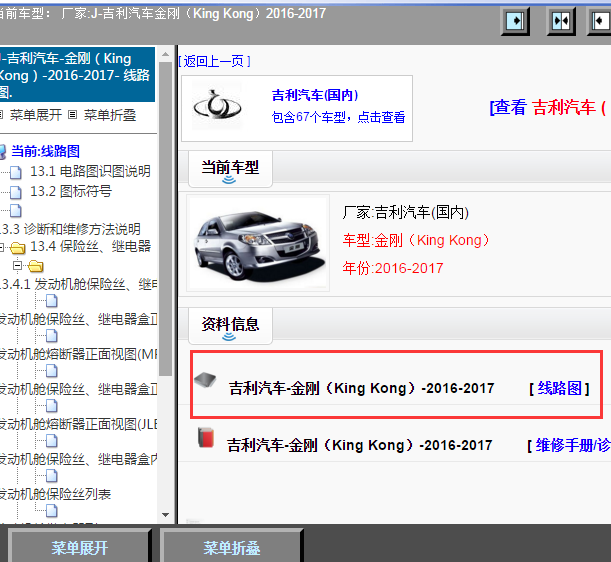This screenshot has width=611, height=562.
Task: Click the 菜单展开 icon in left panel header
Action: [2, 115]
